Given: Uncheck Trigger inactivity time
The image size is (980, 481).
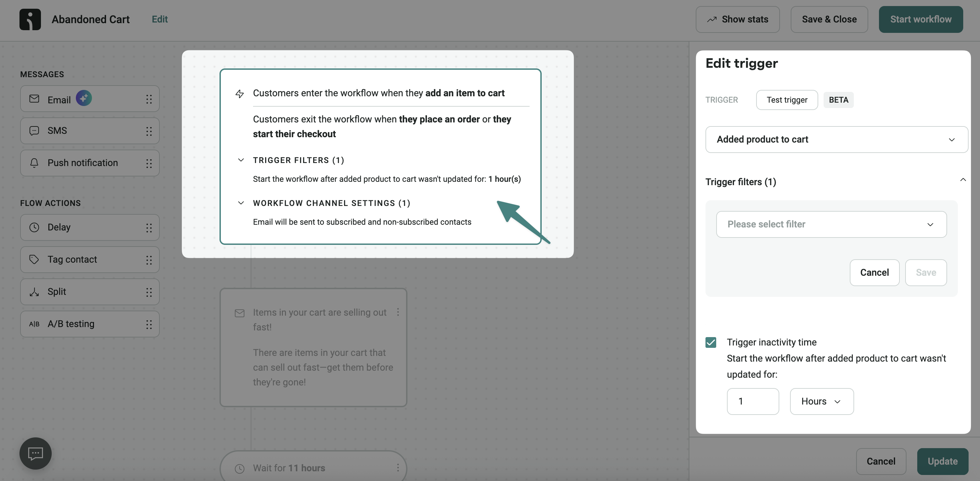Looking at the screenshot, I should pyautogui.click(x=710, y=342).
